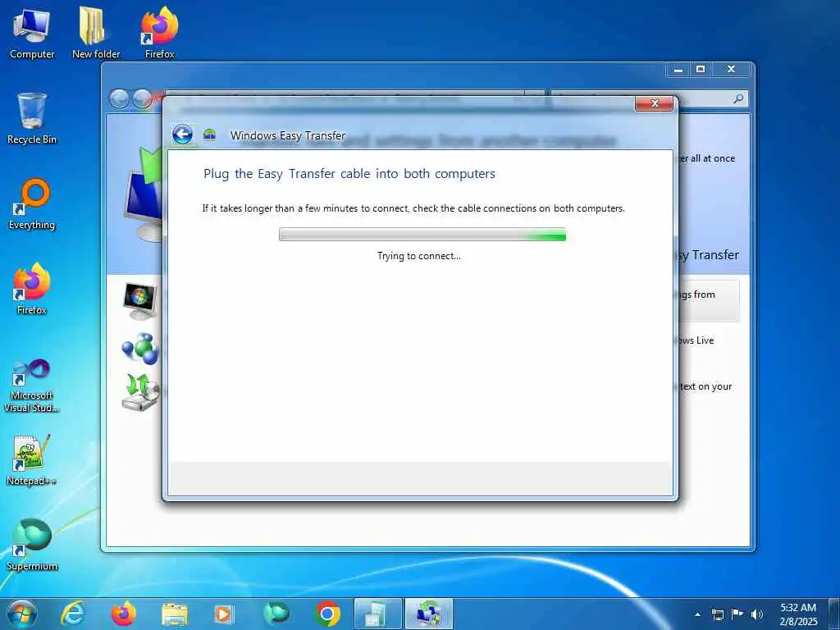Viewport: 840px width, 630px height.
Task: Click the blue and green molecule icon in background window
Action: click(140, 348)
